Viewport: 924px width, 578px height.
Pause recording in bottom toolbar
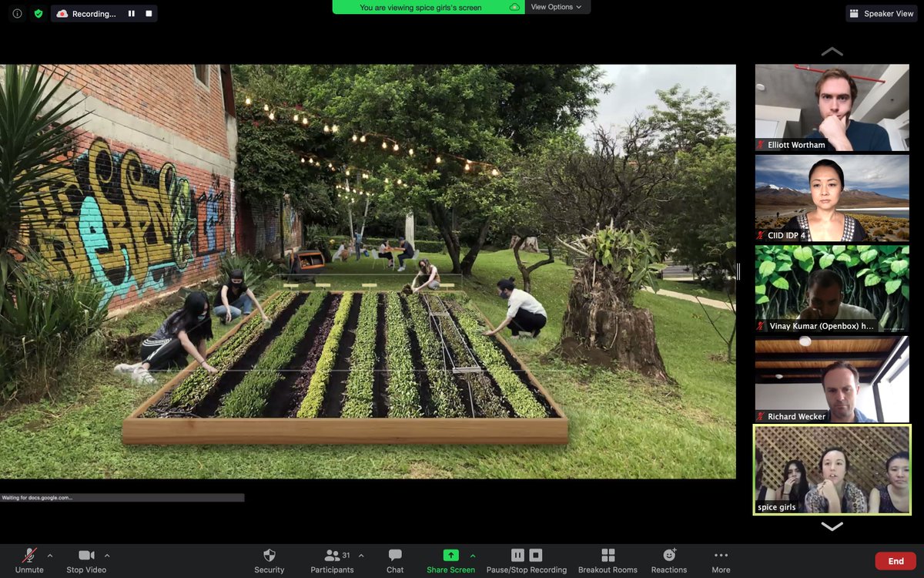pyautogui.click(x=517, y=555)
